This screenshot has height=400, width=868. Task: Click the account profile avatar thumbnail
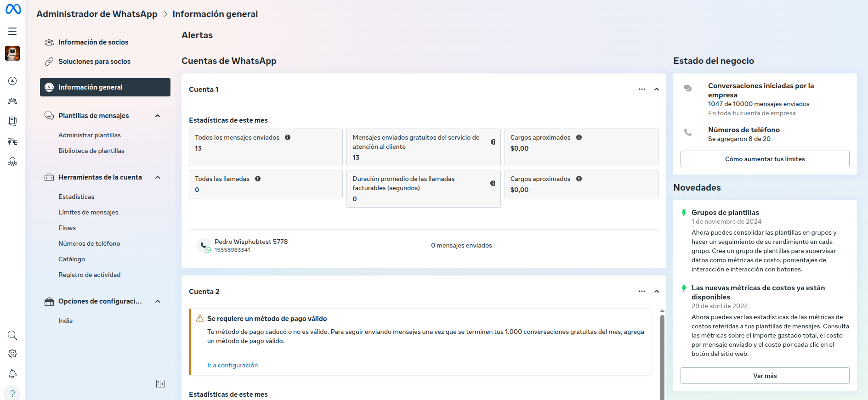point(12,53)
